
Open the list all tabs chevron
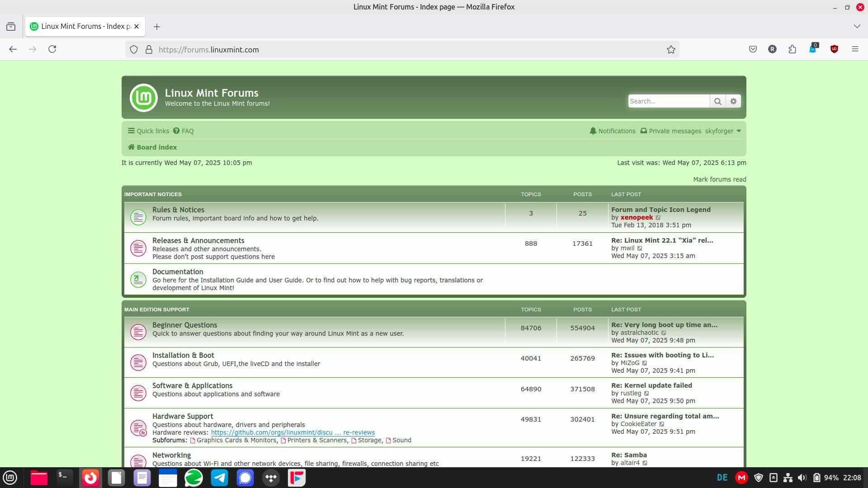coord(857,27)
